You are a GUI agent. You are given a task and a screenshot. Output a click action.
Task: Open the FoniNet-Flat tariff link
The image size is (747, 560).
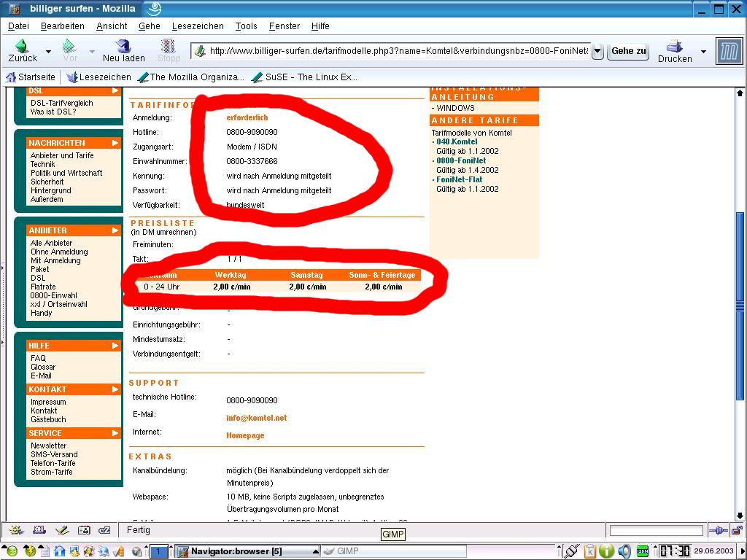coord(460,179)
